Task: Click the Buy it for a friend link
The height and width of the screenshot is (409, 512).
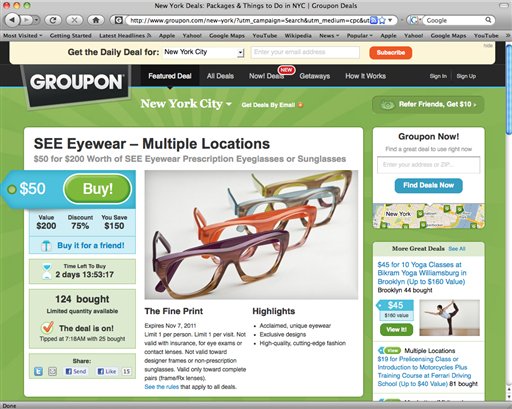Action: (x=91, y=245)
